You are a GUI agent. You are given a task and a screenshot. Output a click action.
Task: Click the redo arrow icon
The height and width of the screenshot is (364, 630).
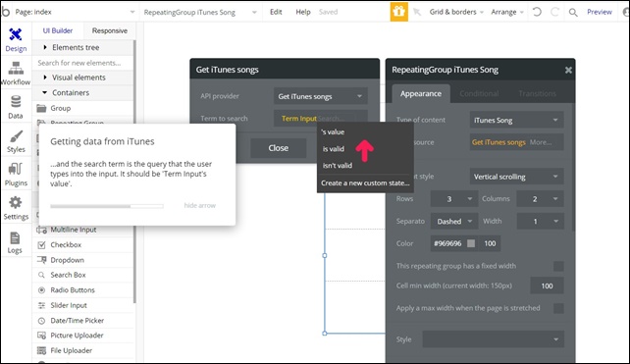(554, 12)
